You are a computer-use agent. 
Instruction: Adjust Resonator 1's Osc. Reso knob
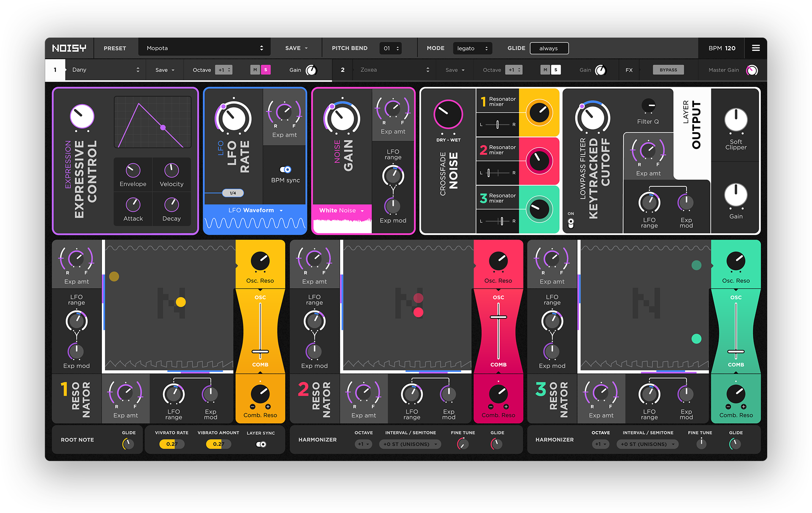pyautogui.click(x=260, y=262)
